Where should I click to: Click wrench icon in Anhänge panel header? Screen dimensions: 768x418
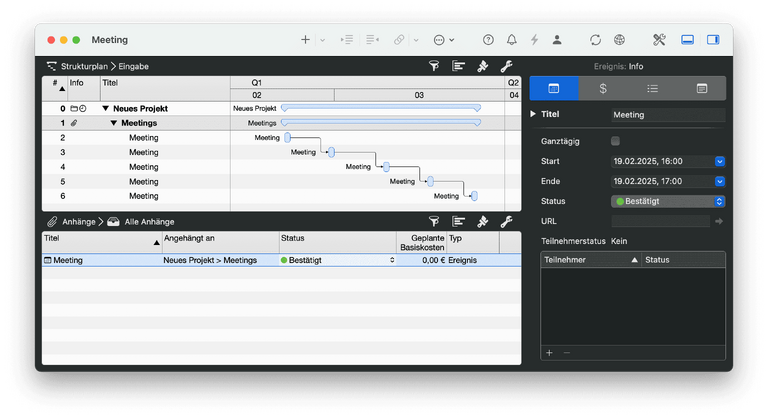(x=506, y=221)
